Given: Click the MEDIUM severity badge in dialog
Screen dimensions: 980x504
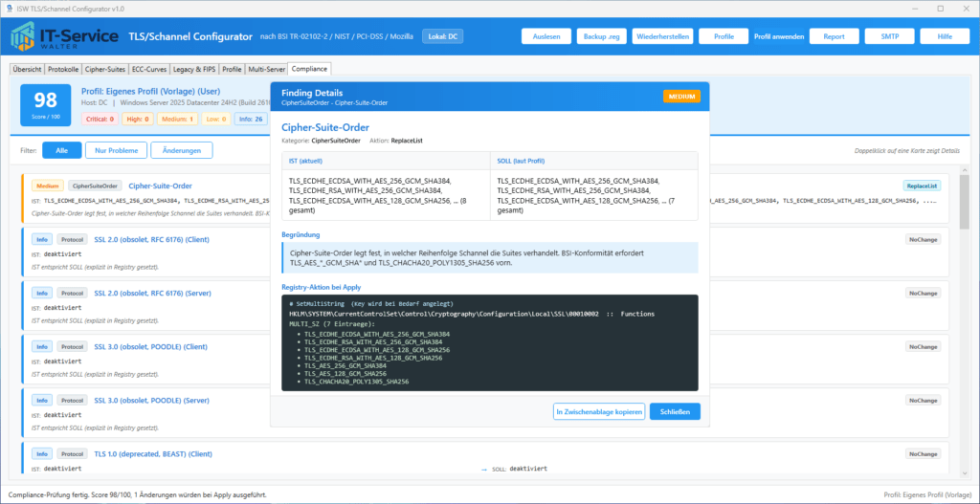Looking at the screenshot, I should tap(681, 97).
